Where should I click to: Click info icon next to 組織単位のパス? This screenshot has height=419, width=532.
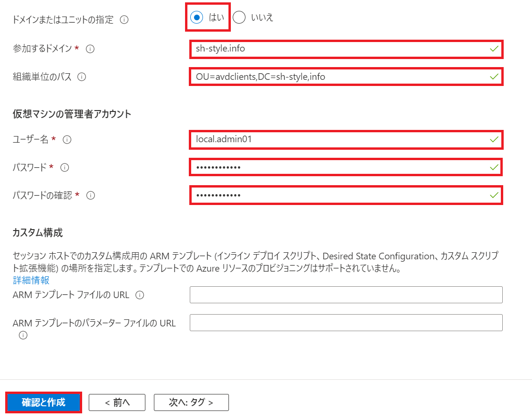[82, 77]
